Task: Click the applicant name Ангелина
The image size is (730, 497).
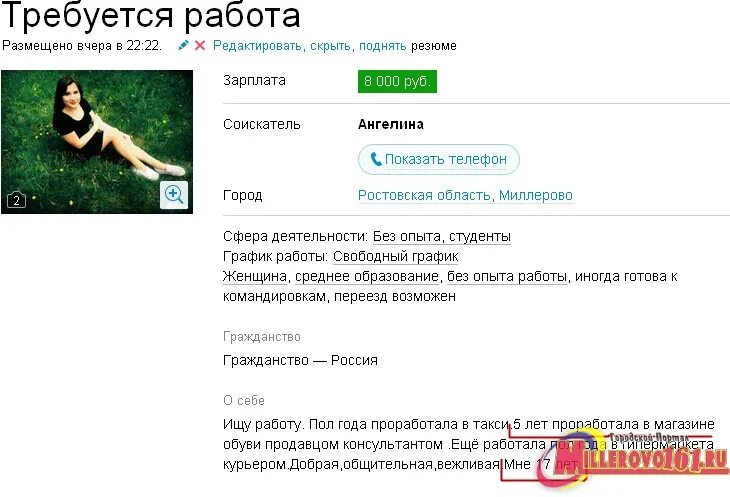Action: pyautogui.click(x=391, y=124)
